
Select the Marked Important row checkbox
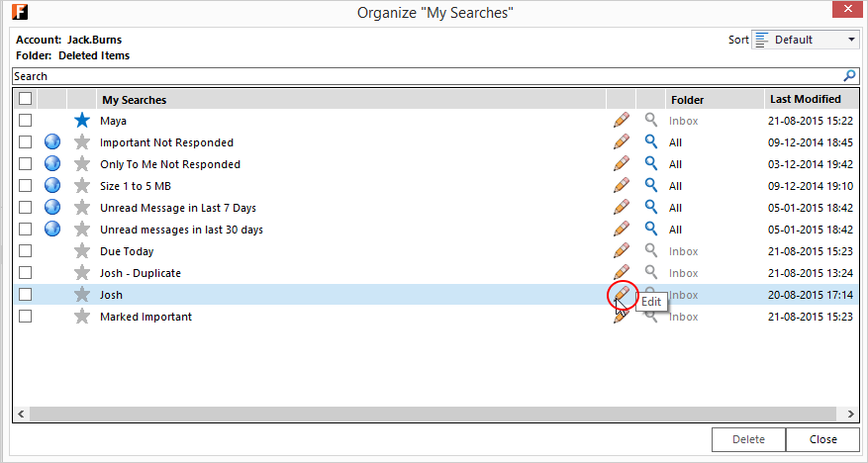[x=26, y=317]
